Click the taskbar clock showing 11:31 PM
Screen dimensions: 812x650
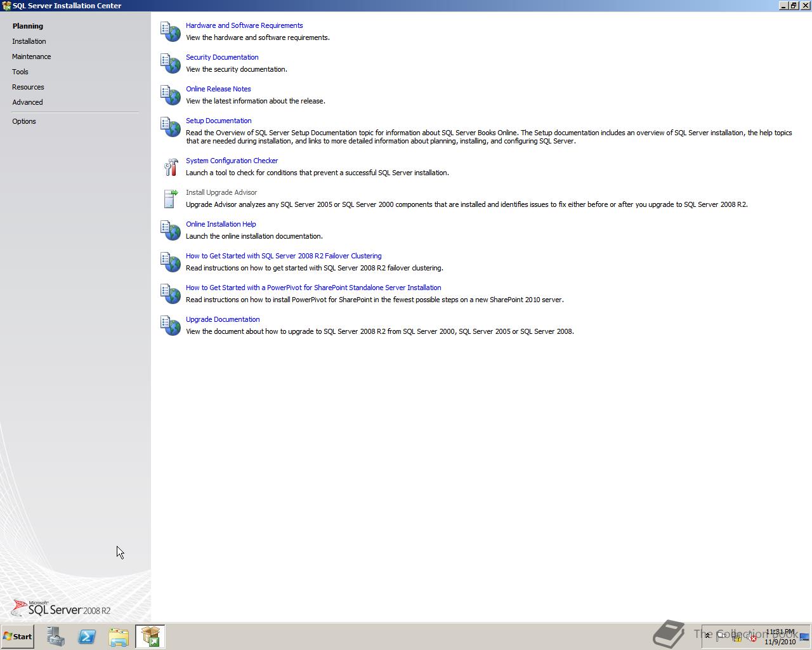(x=780, y=637)
